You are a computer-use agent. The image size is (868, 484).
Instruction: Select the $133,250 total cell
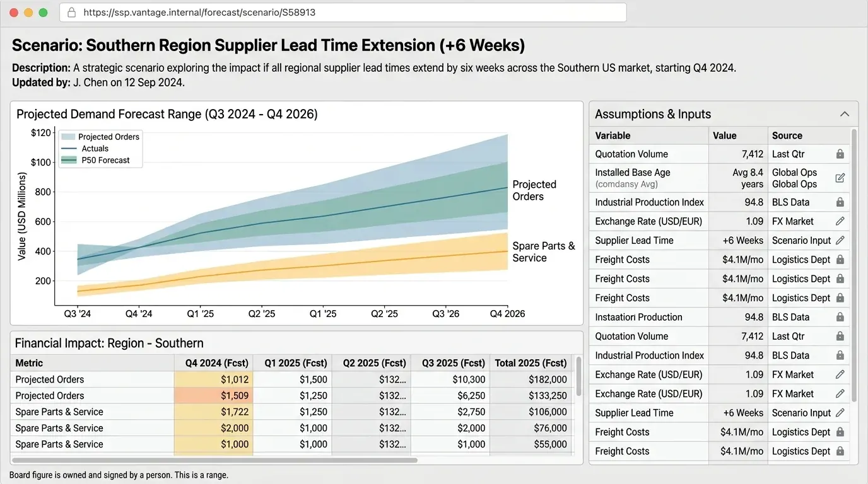531,396
